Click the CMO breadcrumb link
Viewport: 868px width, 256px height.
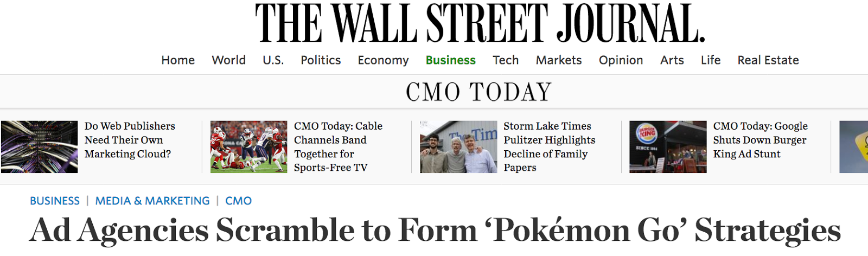click(238, 201)
